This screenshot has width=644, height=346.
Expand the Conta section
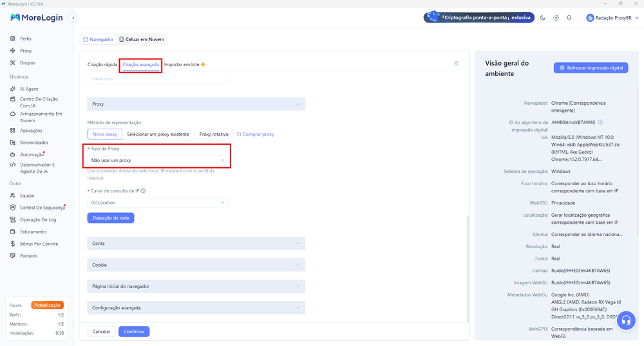coord(196,244)
